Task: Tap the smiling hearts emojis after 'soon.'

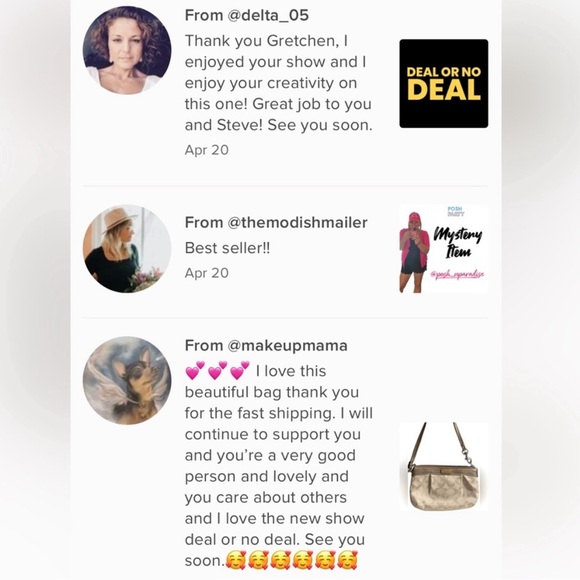Action: (x=291, y=560)
